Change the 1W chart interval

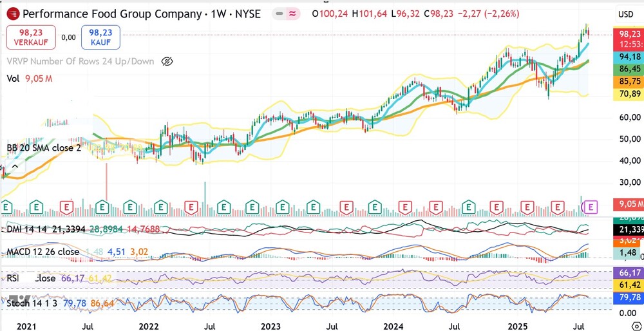(x=217, y=14)
